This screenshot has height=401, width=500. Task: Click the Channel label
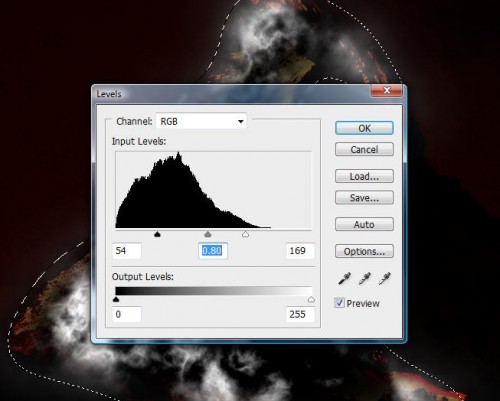[134, 121]
